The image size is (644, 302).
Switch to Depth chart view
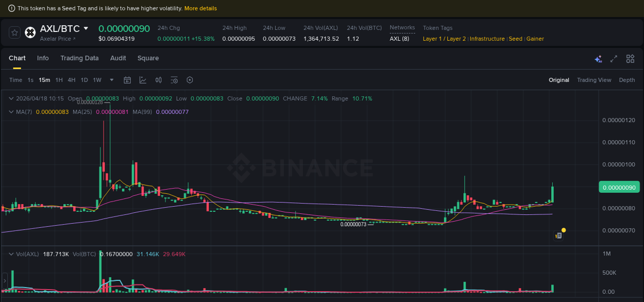click(627, 80)
